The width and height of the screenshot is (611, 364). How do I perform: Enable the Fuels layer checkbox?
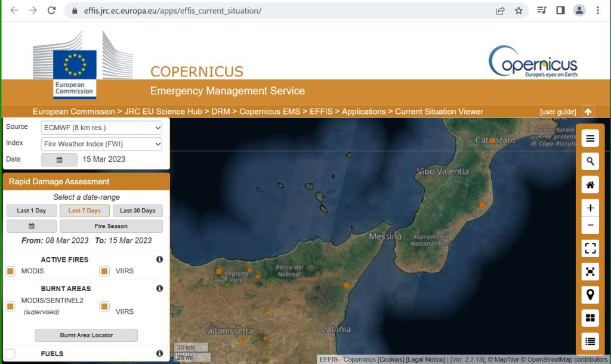click(10, 354)
